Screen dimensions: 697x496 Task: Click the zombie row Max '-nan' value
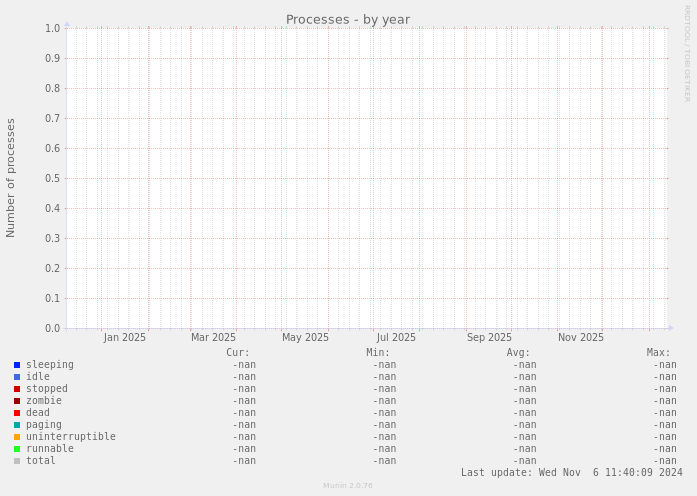coord(665,401)
